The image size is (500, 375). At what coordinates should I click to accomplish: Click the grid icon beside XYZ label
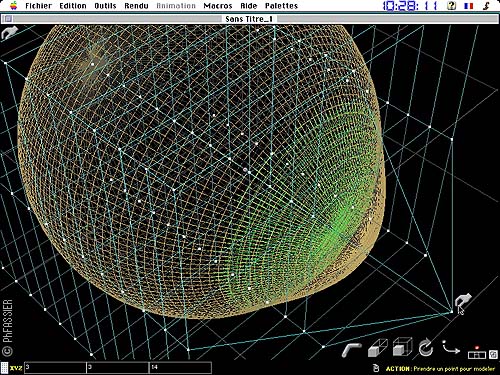point(4,368)
